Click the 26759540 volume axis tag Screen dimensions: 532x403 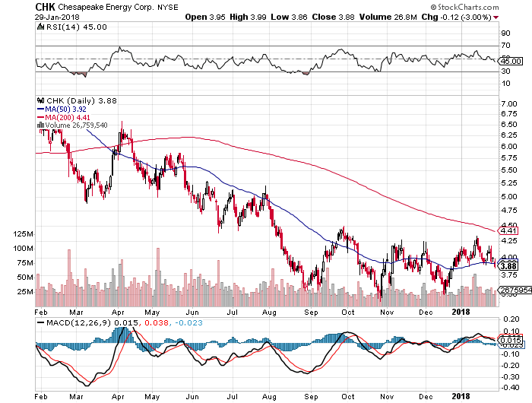(x=515, y=290)
